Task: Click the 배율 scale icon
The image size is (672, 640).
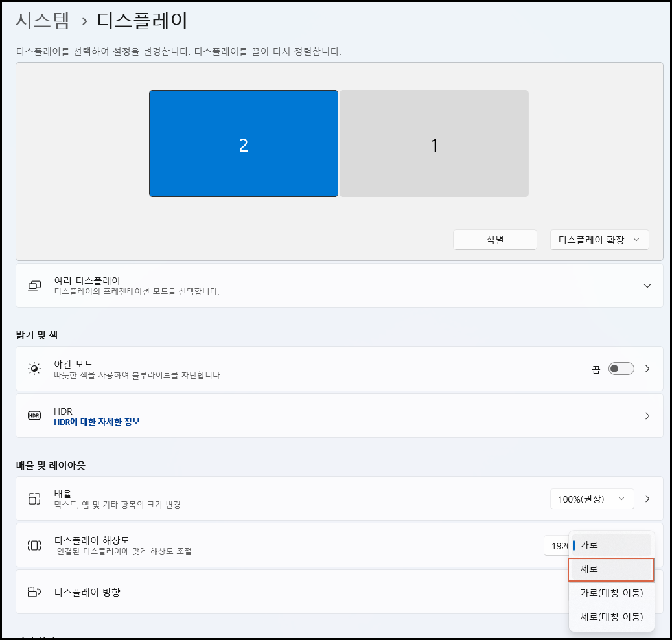Action: (x=34, y=499)
